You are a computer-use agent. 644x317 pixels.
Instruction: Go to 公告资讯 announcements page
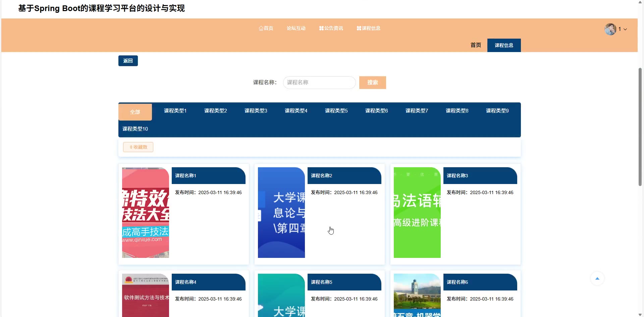331,28
